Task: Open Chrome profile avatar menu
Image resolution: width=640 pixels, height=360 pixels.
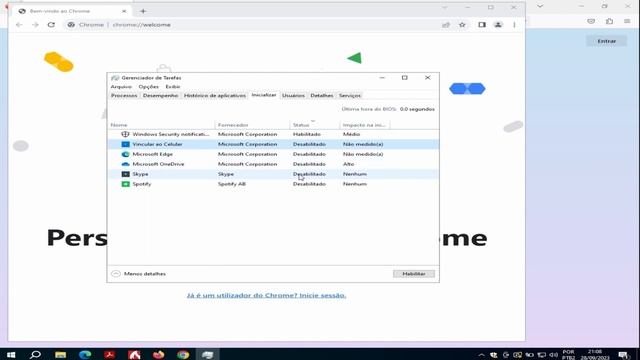Action: (498, 24)
